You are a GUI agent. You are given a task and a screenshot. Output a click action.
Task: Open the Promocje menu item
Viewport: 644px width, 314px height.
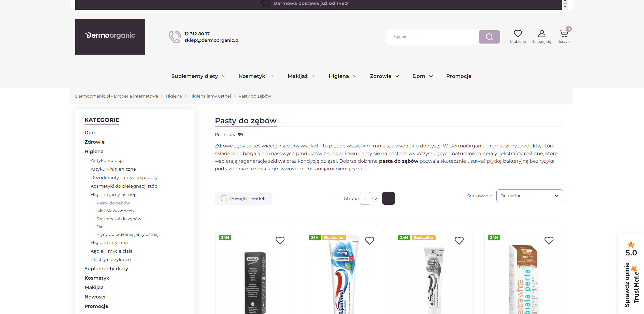[x=459, y=76]
